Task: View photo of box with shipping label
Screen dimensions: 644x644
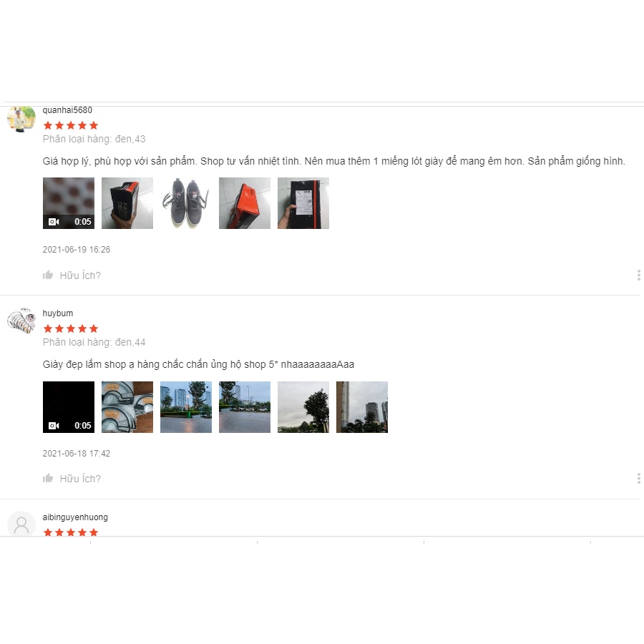Action: [303, 203]
